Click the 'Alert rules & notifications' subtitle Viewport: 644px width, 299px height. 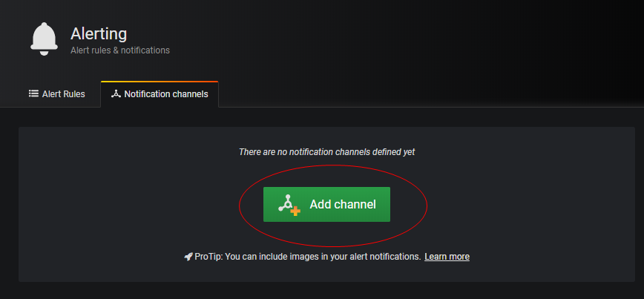click(120, 50)
